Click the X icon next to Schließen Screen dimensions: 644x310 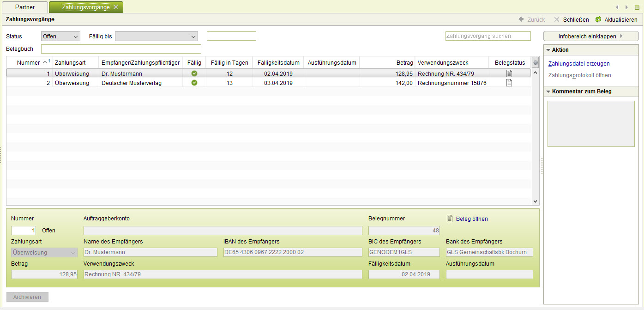557,19
